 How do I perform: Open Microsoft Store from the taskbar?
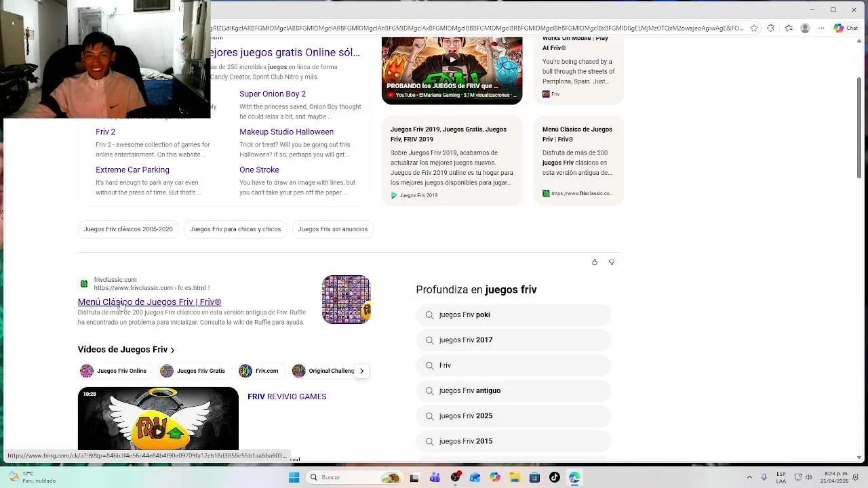(x=534, y=477)
